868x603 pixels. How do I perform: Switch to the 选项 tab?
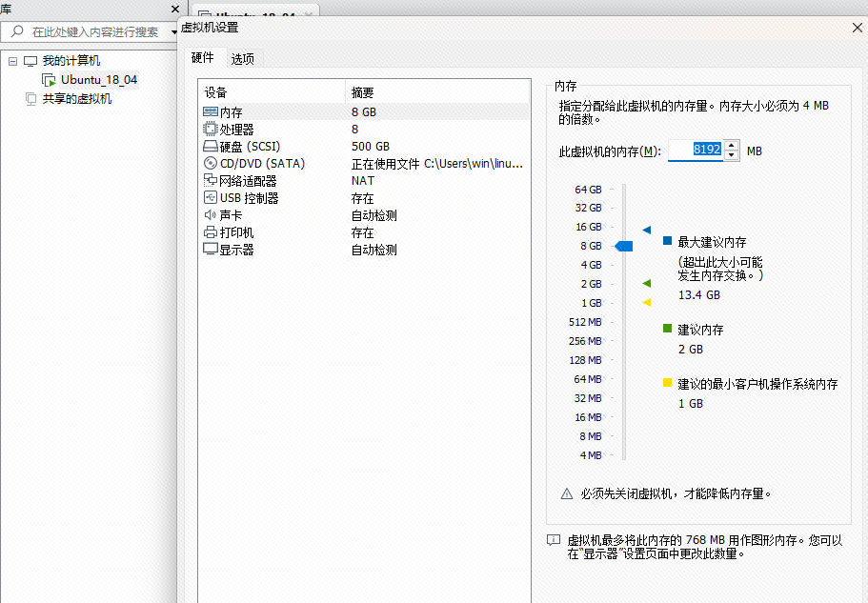coord(242,59)
